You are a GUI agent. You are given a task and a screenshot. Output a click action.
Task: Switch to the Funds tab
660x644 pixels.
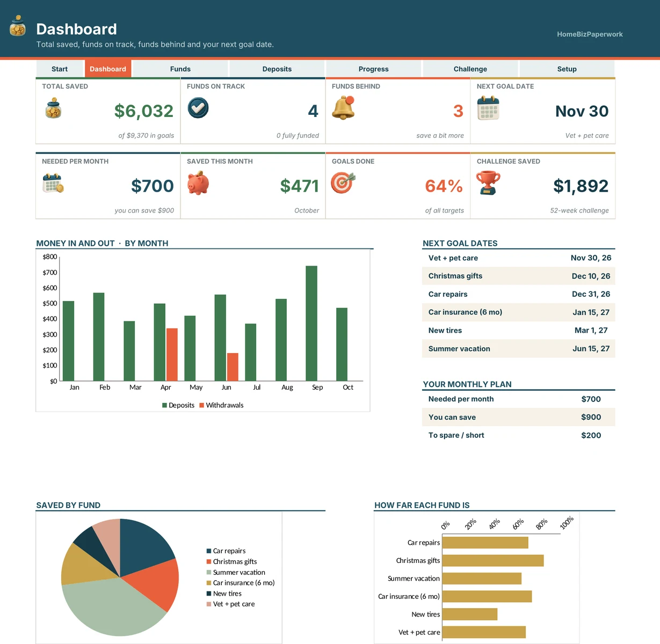coord(180,69)
